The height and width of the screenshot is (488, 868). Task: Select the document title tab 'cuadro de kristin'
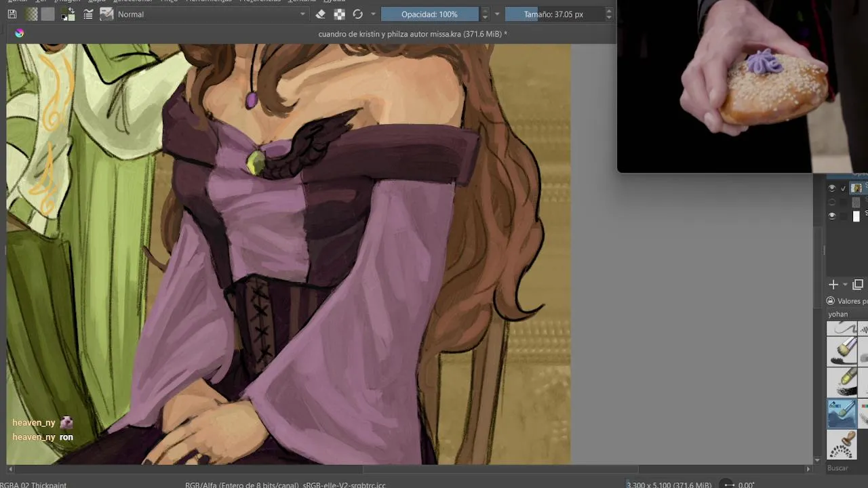coord(412,34)
